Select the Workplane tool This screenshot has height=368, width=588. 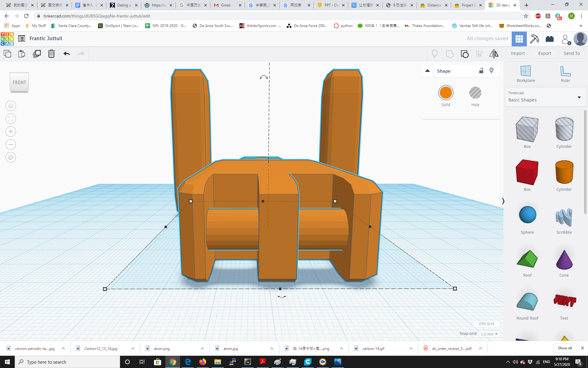(526, 74)
